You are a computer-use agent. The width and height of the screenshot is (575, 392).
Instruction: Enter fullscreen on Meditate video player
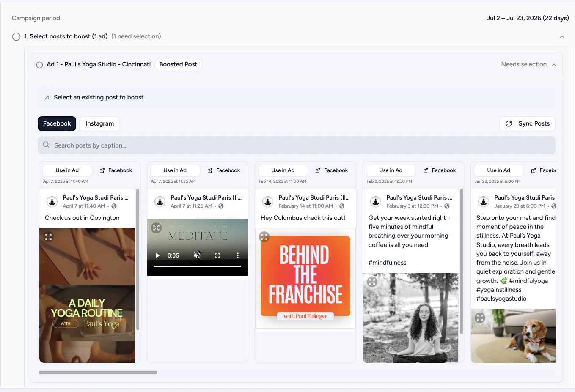[217, 255]
